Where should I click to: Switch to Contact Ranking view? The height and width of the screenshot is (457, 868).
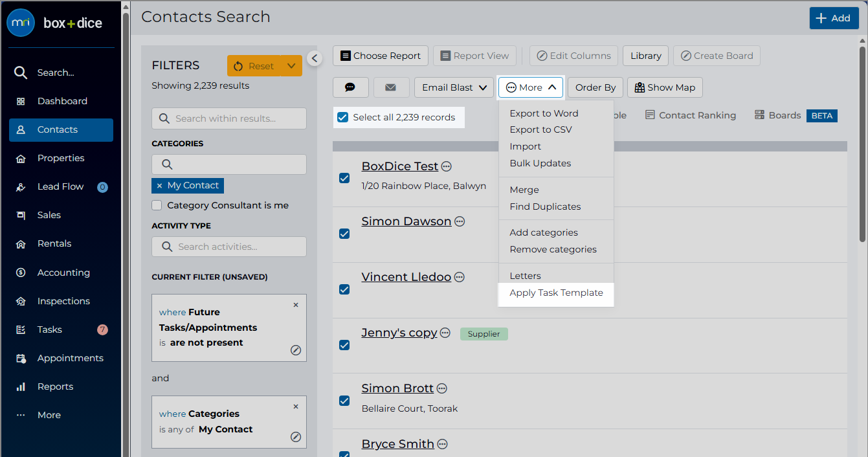click(x=691, y=115)
